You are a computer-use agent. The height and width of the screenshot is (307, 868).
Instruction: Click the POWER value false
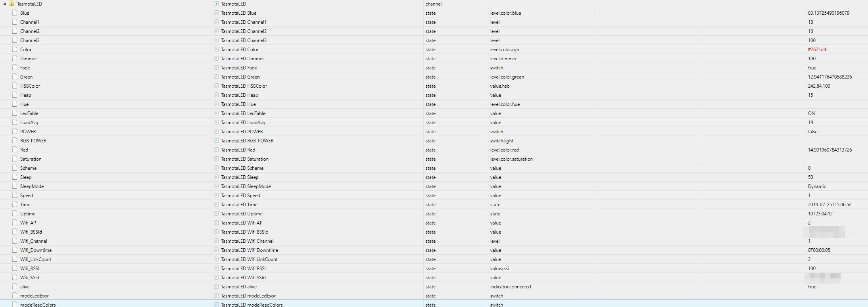(x=813, y=131)
